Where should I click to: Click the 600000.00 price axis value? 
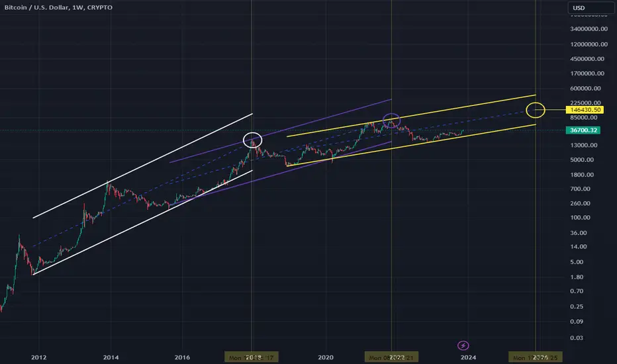(585, 88)
